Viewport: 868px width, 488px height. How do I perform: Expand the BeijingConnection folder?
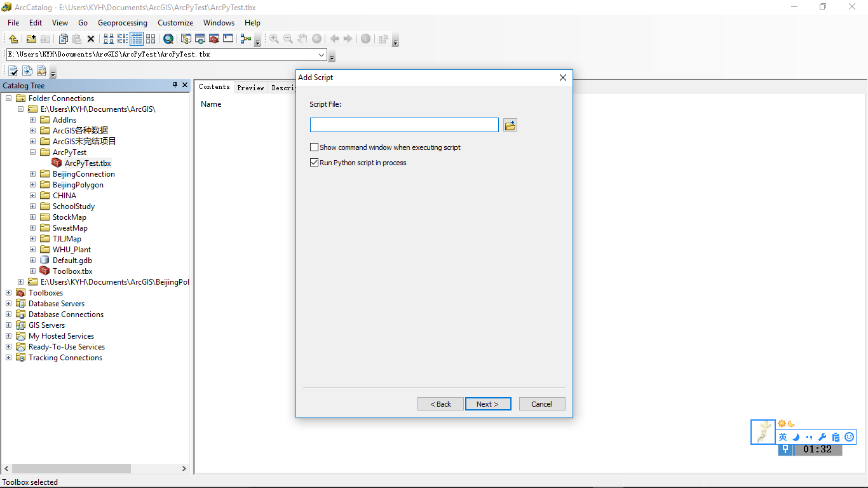coord(33,174)
